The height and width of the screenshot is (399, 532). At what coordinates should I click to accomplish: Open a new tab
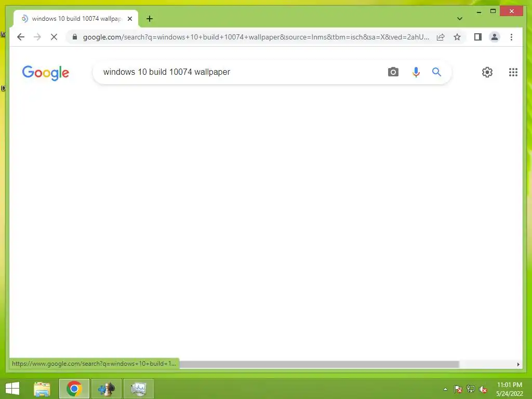point(149,19)
